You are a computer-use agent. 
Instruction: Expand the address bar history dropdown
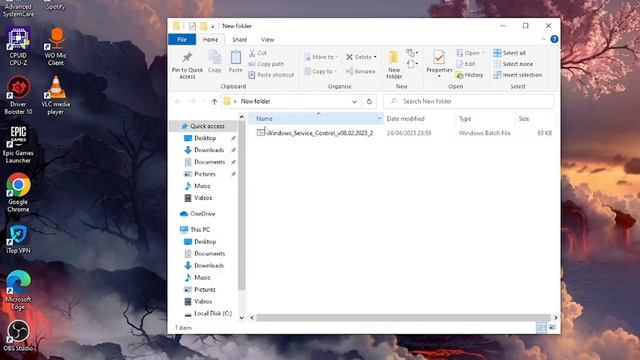coord(354,102)
